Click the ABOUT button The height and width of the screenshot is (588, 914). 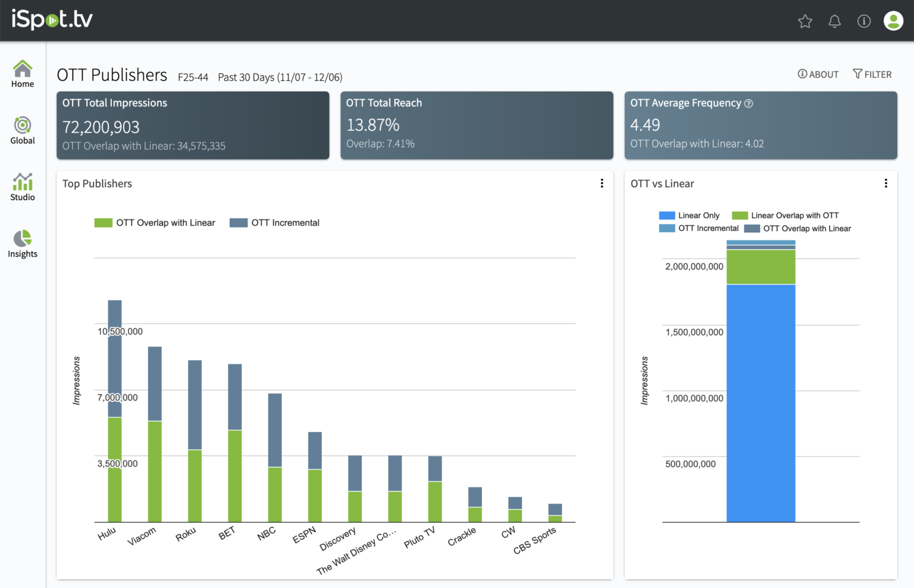818,74
